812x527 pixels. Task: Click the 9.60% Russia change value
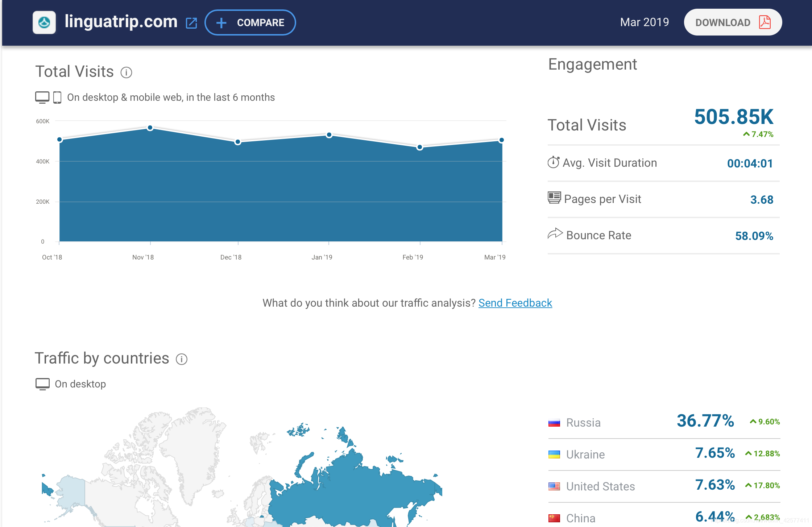tap(765, 422)
